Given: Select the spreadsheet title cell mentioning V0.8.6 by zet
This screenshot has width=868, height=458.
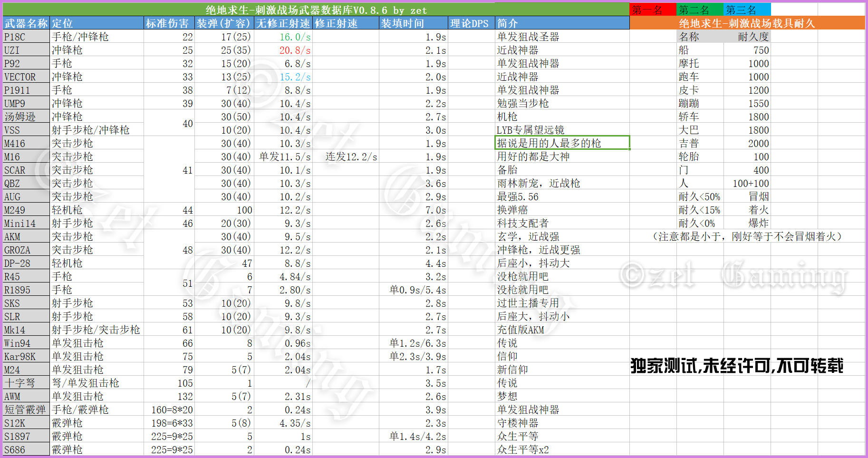Looking at the screenshot, I should pos(316,10).
